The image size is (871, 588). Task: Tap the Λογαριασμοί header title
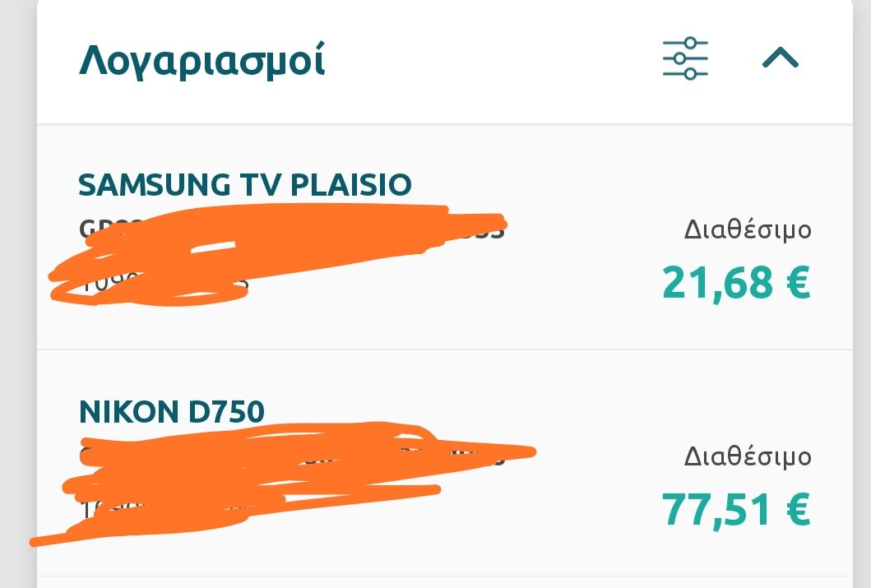tap(202, 60)
